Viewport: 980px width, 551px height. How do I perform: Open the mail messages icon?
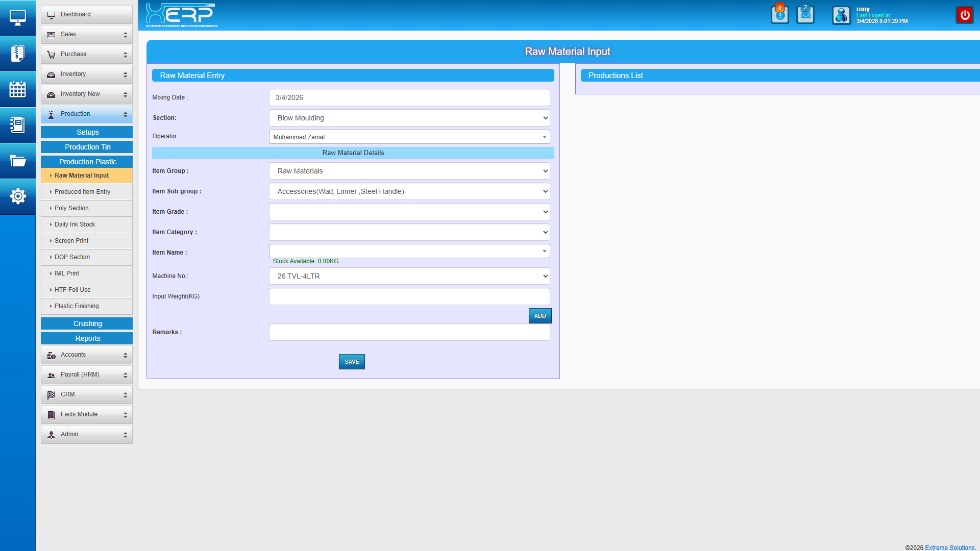pos(805,15)
